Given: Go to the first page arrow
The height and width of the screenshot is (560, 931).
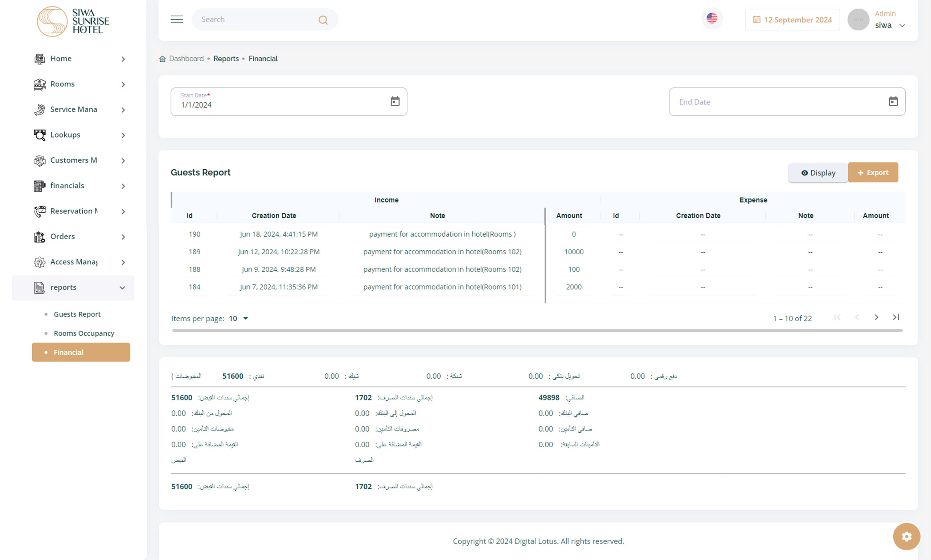Looking at the screenshot, I should [x=837, y=317].
